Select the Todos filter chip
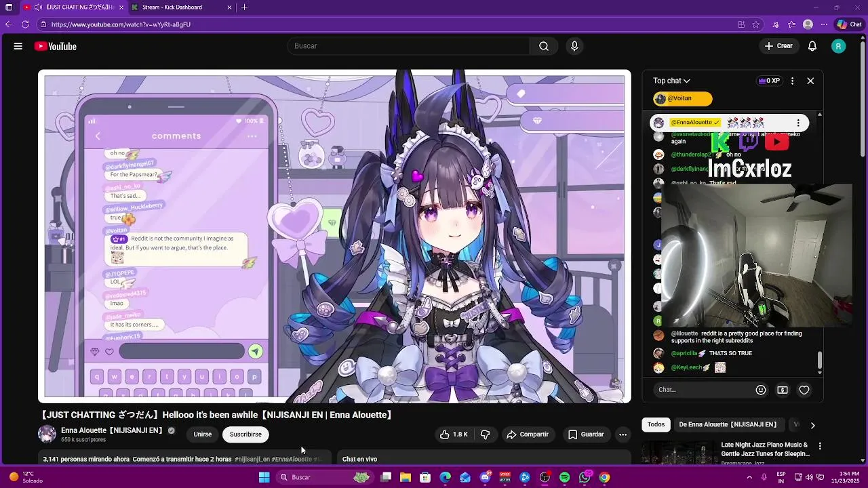 click(x=656, y=425)
